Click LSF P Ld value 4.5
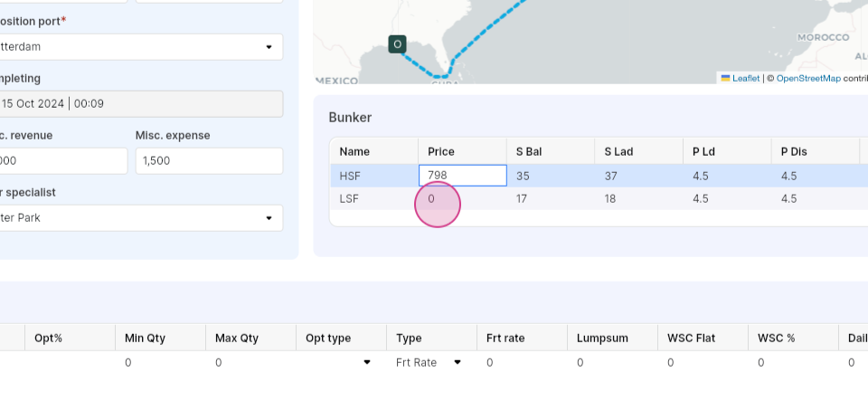Viewport: 868px width, 401px height. [x=727, y=199]
